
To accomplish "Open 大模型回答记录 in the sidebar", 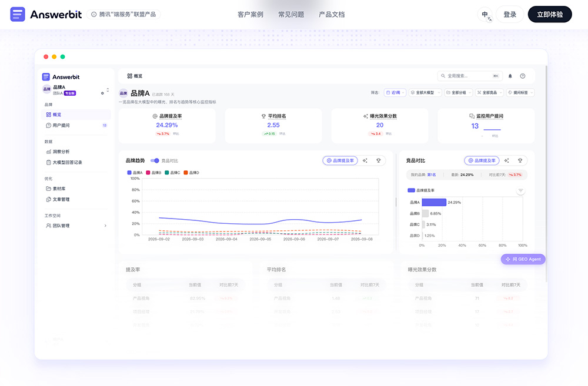I will pos(76,162).
